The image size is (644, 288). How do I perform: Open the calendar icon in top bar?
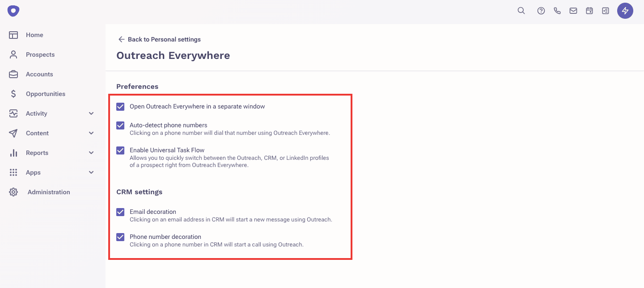(x=589, y=11)
